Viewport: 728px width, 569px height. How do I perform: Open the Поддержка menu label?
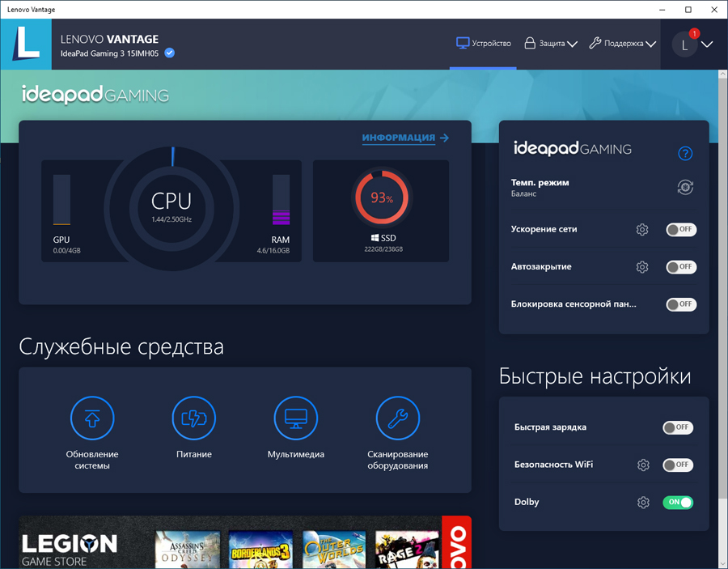tap(624, 43)
